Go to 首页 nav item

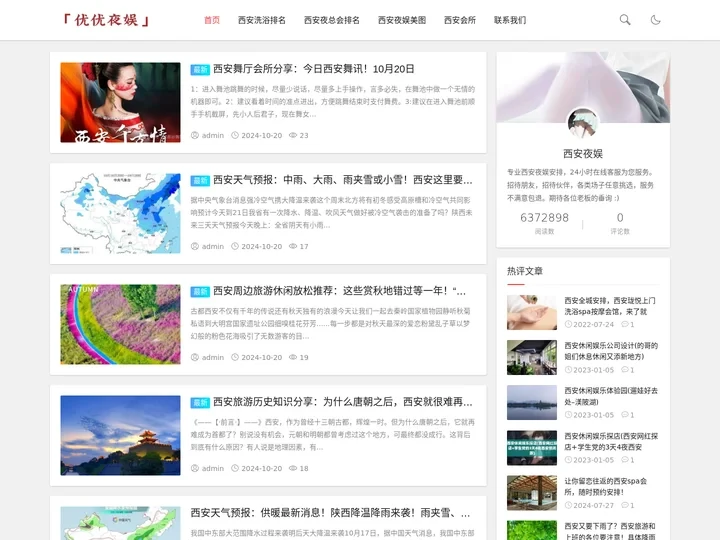coord(212,20)
